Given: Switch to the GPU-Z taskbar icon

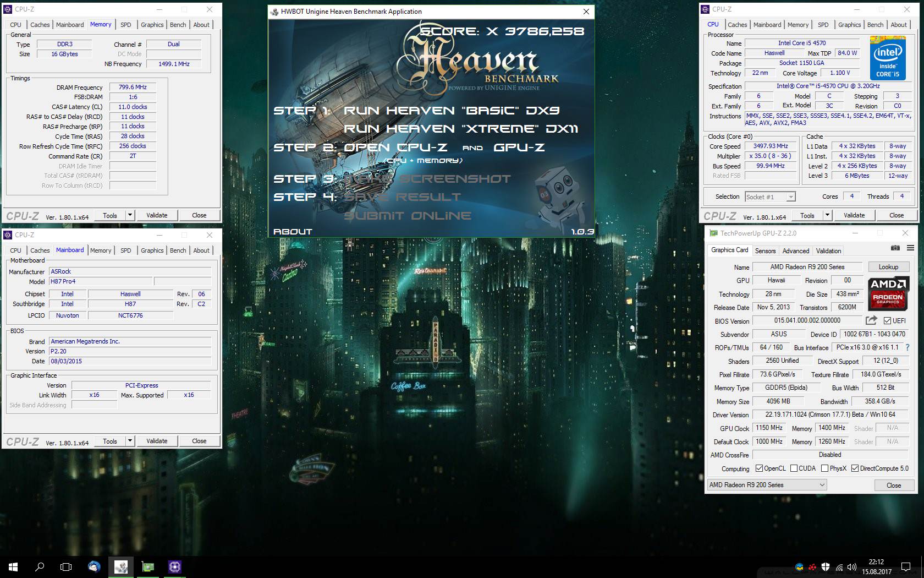Looking at the screenshot, I should pyautogui.click(x=148, y=566).
